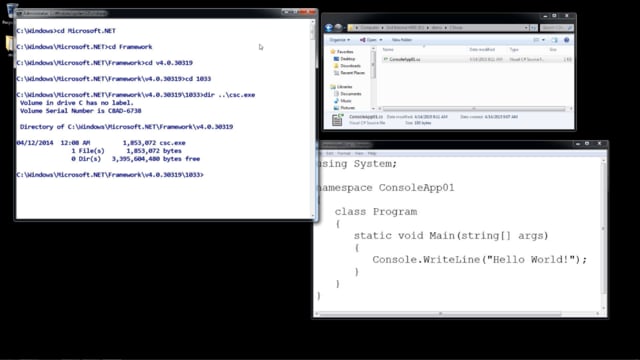640x360 pixels.
Task: Open Notepad's View menu
Action: (x=359, y=153)
